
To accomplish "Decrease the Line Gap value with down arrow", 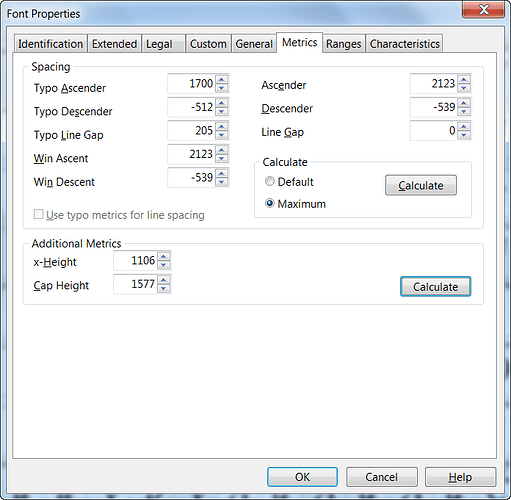I will point(464,135).
